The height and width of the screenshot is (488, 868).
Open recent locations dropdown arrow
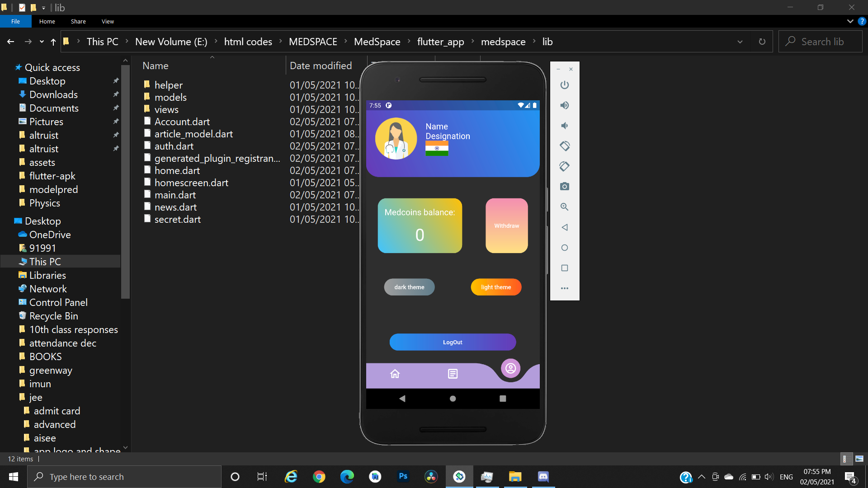point(42,42)
